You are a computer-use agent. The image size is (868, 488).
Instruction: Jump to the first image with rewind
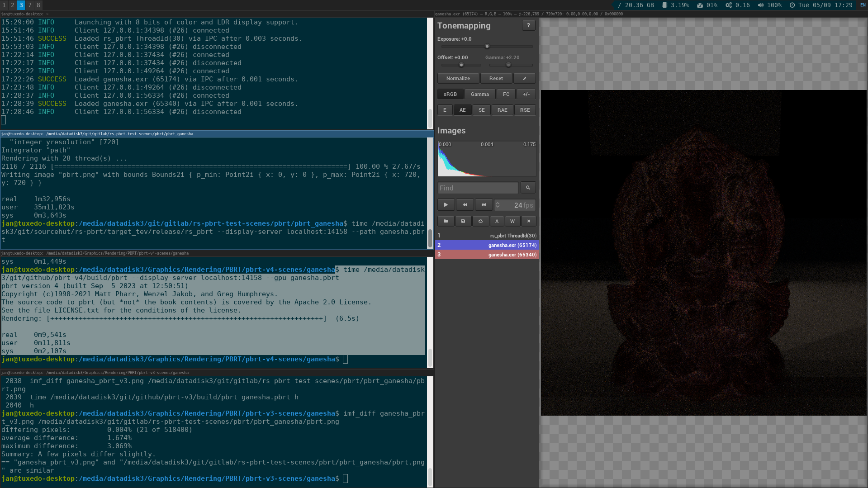point(465,205)
